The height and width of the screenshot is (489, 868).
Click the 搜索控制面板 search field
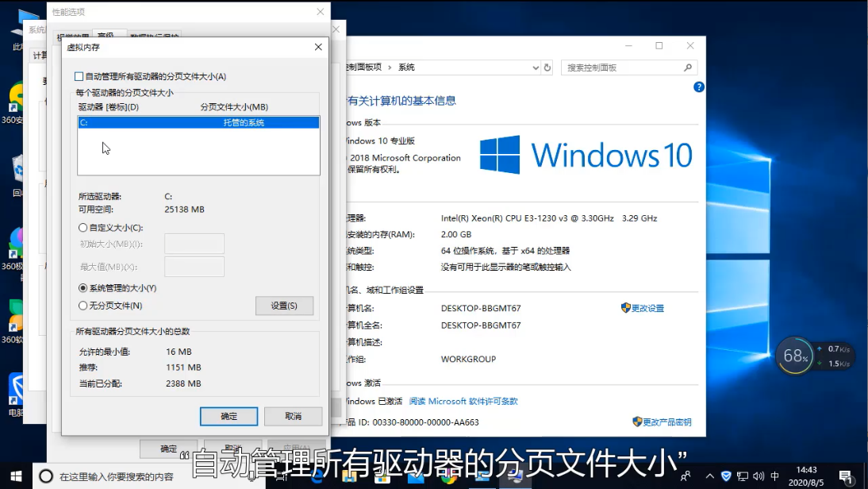(x=629, y=67)
